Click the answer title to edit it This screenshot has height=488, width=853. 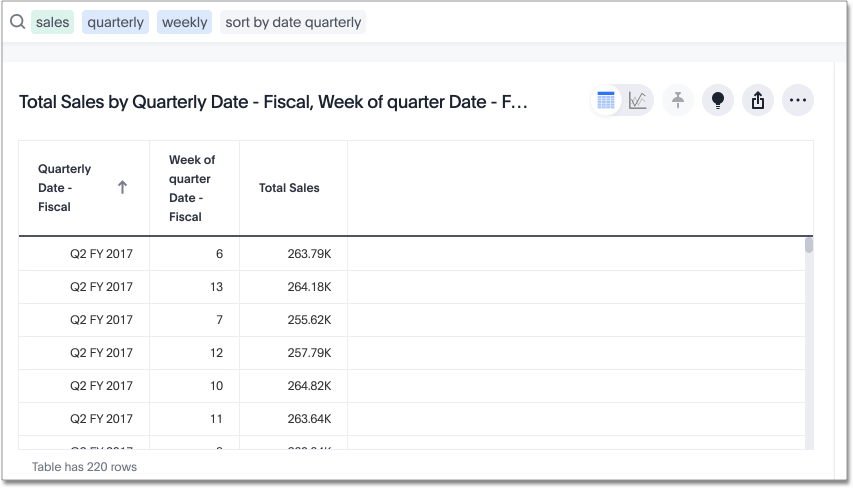(273, 101)
